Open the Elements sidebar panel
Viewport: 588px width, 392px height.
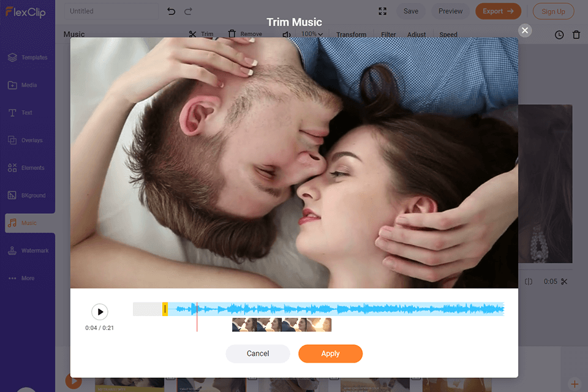28,168
